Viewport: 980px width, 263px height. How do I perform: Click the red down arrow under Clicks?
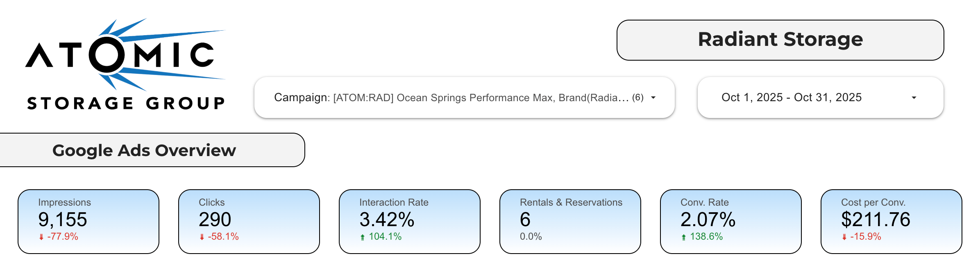point(202,237)
